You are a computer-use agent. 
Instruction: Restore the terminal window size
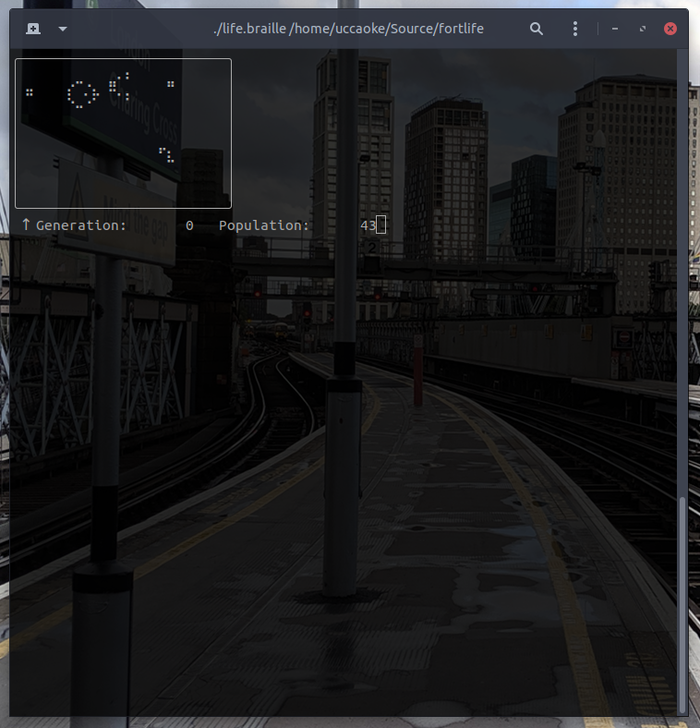point(643,29)
